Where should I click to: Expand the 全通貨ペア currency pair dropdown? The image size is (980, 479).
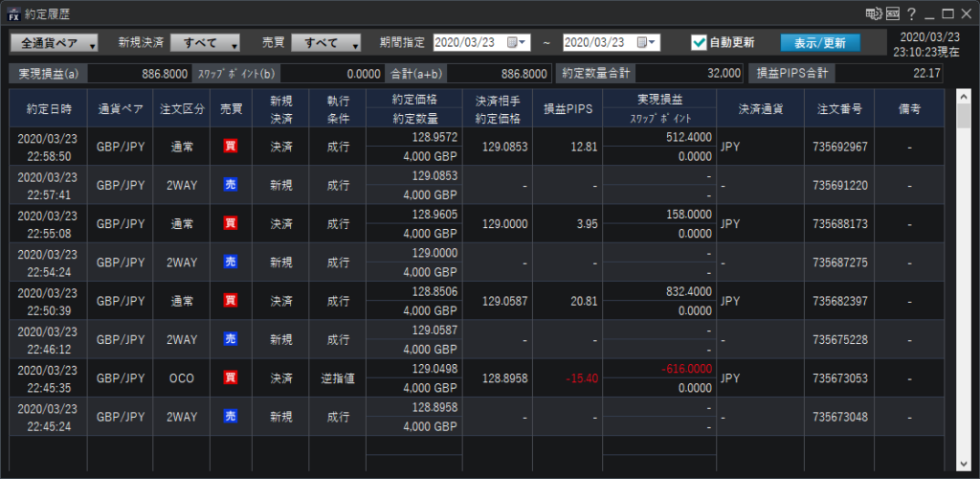coord(54,43)
